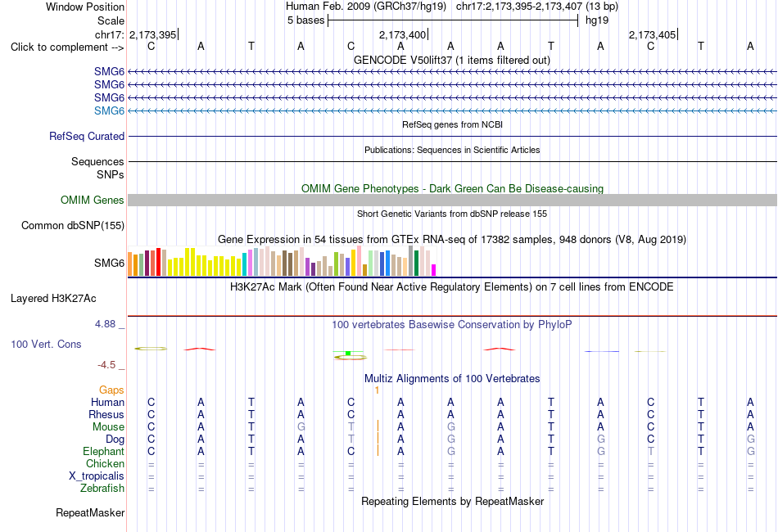Click the 2,173,405 coordinate tick label

[x=652, y=34]
